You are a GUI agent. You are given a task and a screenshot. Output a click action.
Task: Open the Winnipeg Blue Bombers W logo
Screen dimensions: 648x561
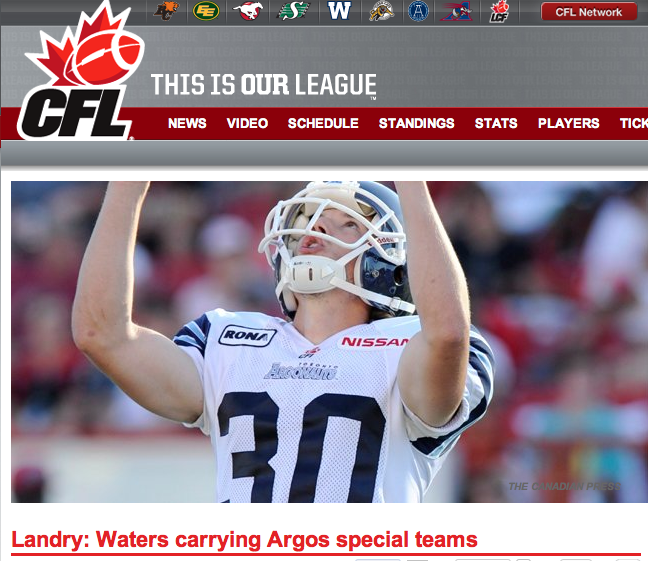[339, 11]
